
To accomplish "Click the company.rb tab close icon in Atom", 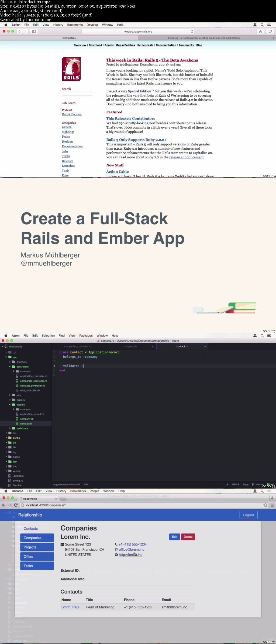I will [153, 346].
